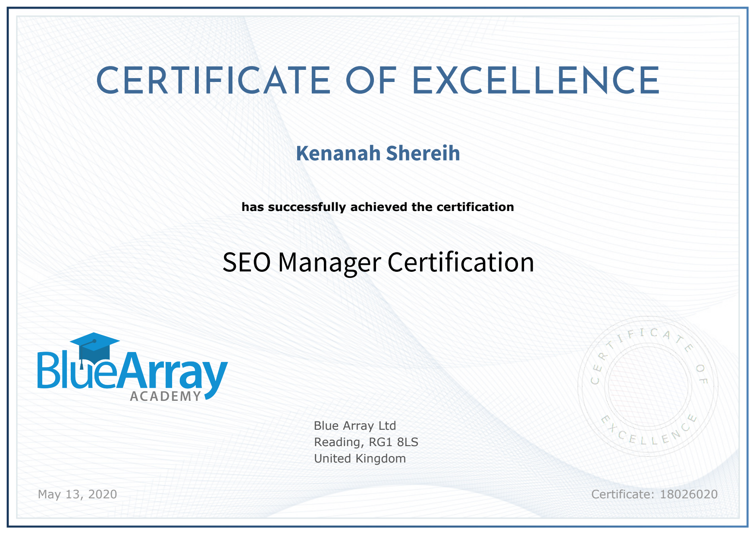756x535 pixels.
Task: Click the word EXCELLENCE in the heading
Action: (x=536, y=81)
